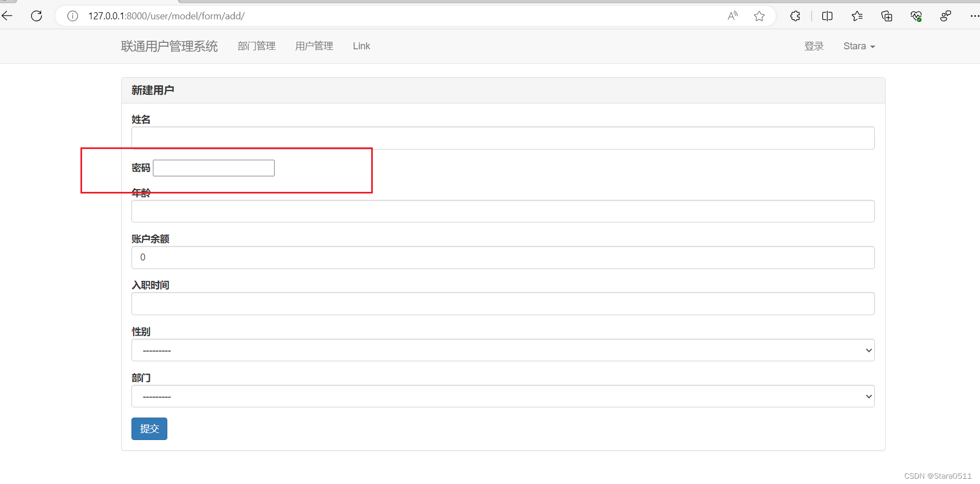Focus the 入职时间 input field
980x484 pixels.
pyautogui.click(x=503, y=304)
